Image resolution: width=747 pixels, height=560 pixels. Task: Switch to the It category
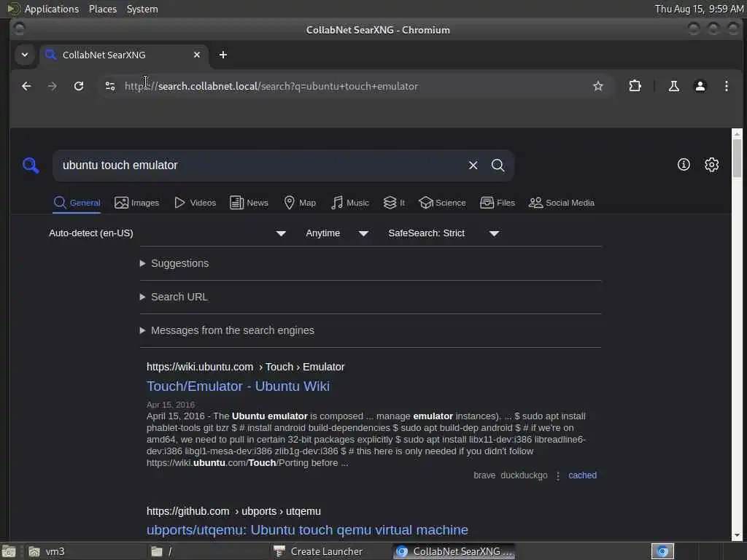394,203
